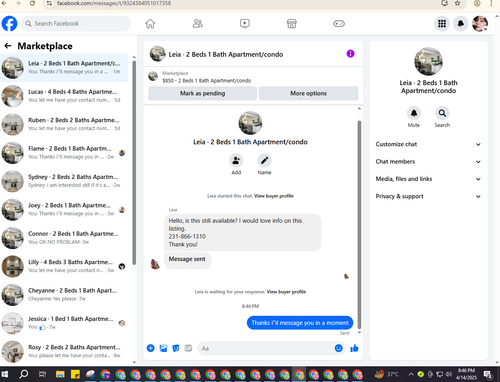
Task: Edit chat name with pencil icon
Action: click(x=264, y=161)
